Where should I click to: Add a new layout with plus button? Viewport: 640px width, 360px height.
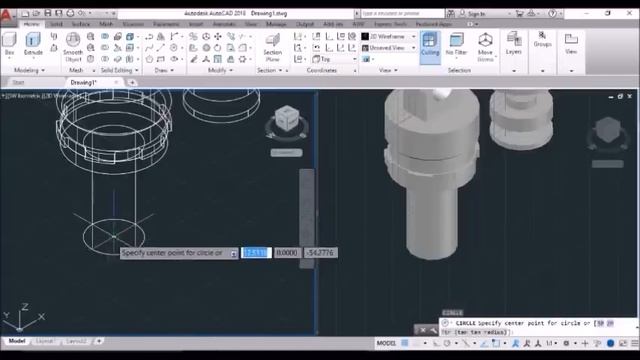pos(99,341)
